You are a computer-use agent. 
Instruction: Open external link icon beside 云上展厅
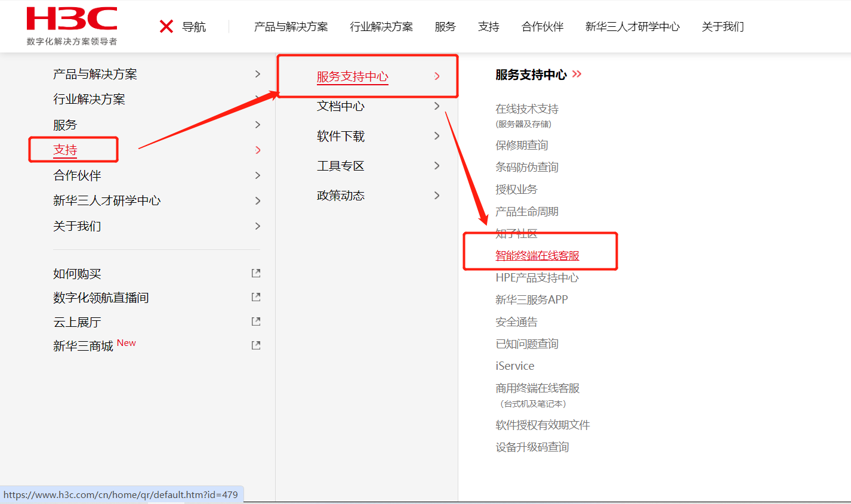pyautogui.click(x=256, y=321)
